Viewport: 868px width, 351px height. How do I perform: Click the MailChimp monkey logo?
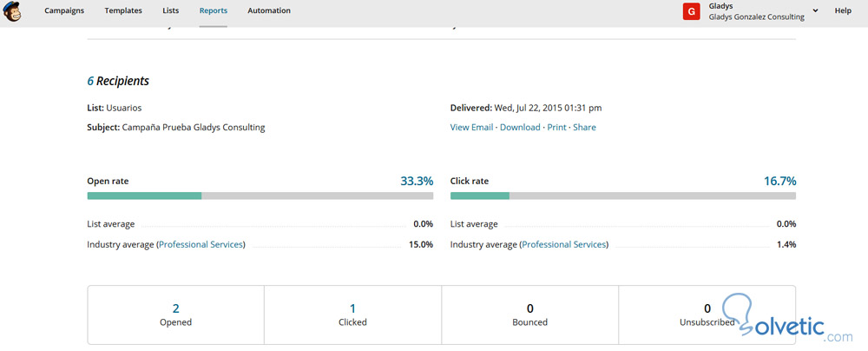[x=14, y=11]
